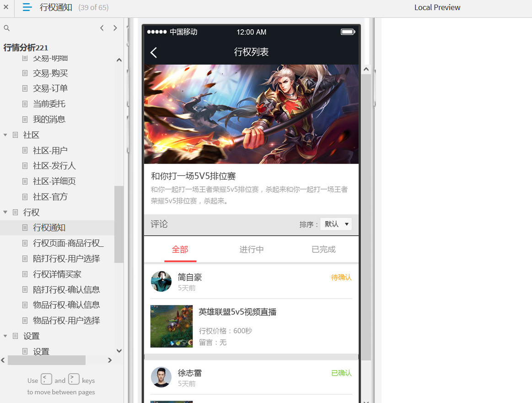Click the page icon beside 社区-官方

tap(25, 197)
